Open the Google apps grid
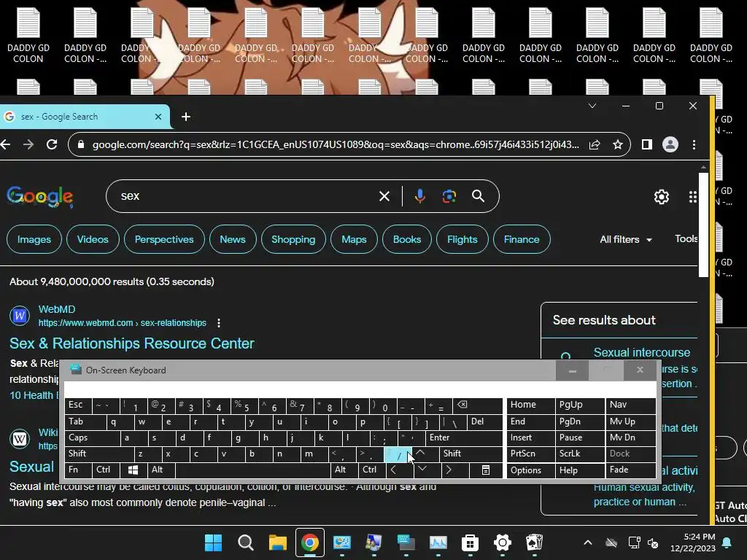The height and width of the screenshot is (560, 747). [x=693, y=197]
